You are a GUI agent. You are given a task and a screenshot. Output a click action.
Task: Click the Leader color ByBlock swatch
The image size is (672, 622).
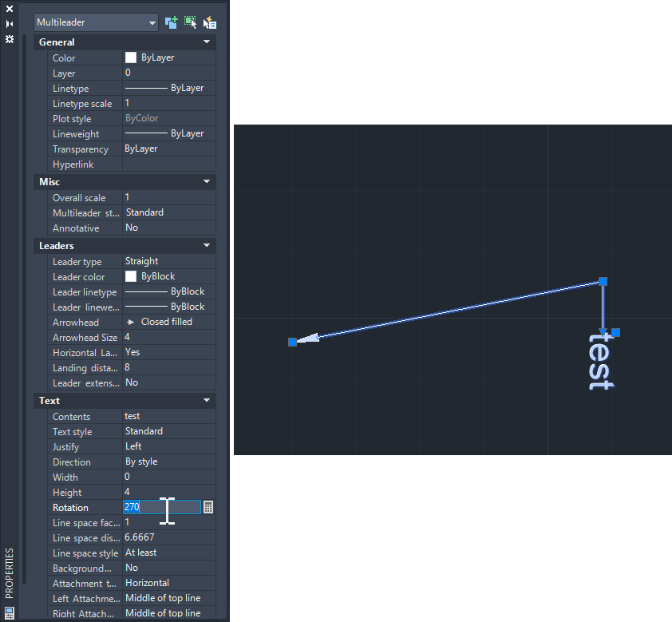pyautogui.click(x=132, y=276)
